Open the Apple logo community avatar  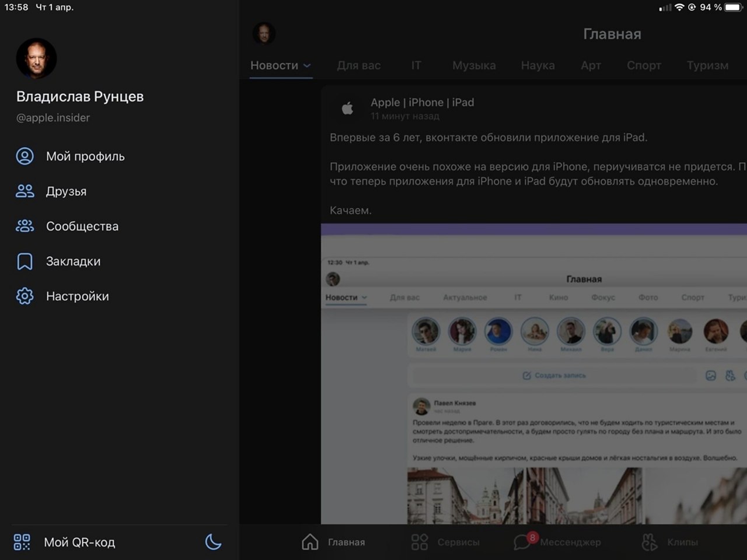click(347, 108)
